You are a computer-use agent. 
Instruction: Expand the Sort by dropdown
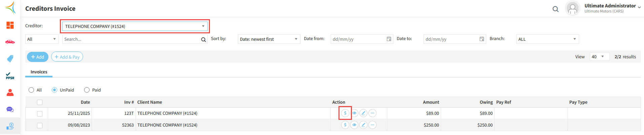tap(269, 39)
